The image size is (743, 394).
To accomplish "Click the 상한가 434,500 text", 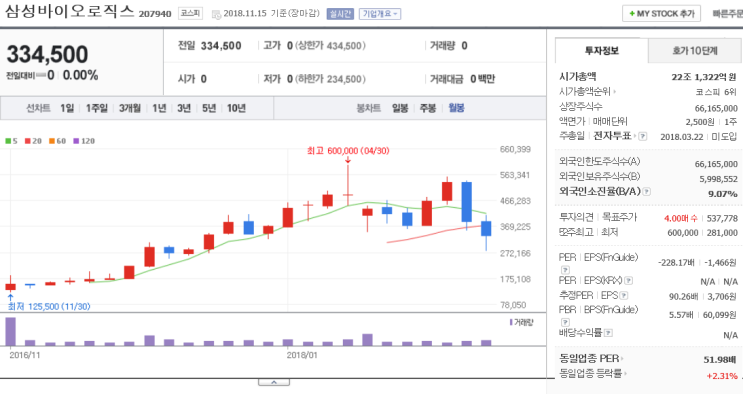I will point(330,46).
